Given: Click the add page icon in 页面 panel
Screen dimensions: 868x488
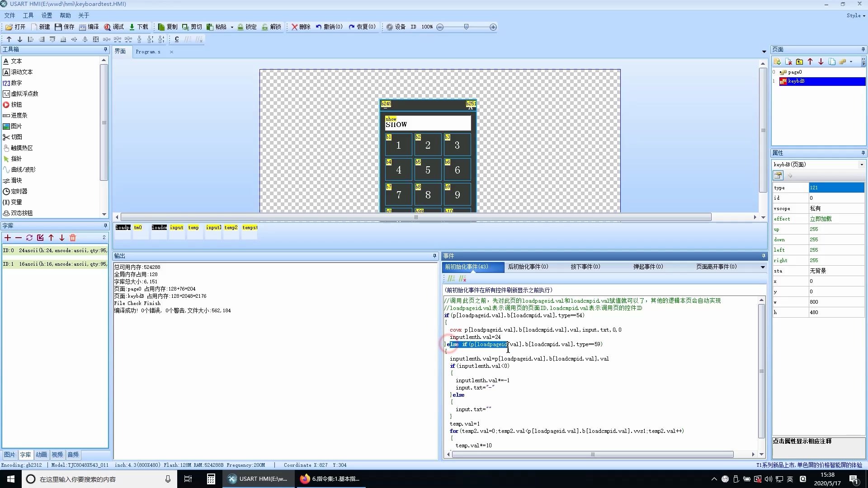Looking at the screenshot, I should [x=777, y=62].
